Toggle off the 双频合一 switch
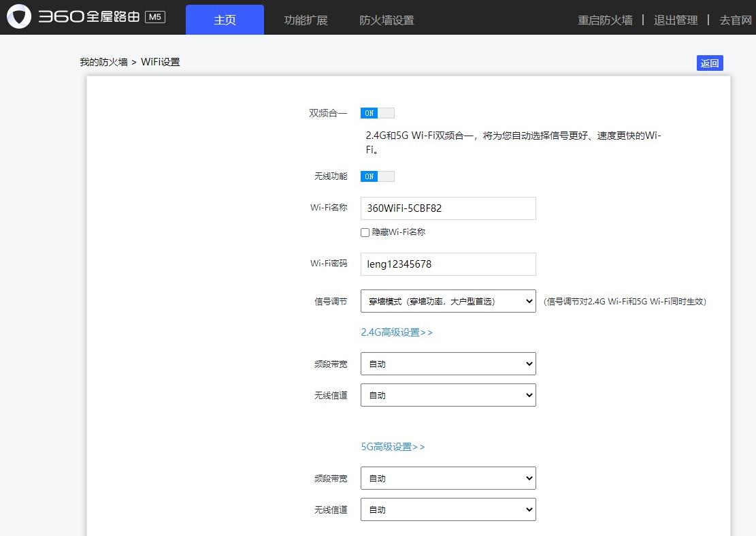The width and height of the screenshot is (756, 536). pyautogui.click(x=377, y=113)
